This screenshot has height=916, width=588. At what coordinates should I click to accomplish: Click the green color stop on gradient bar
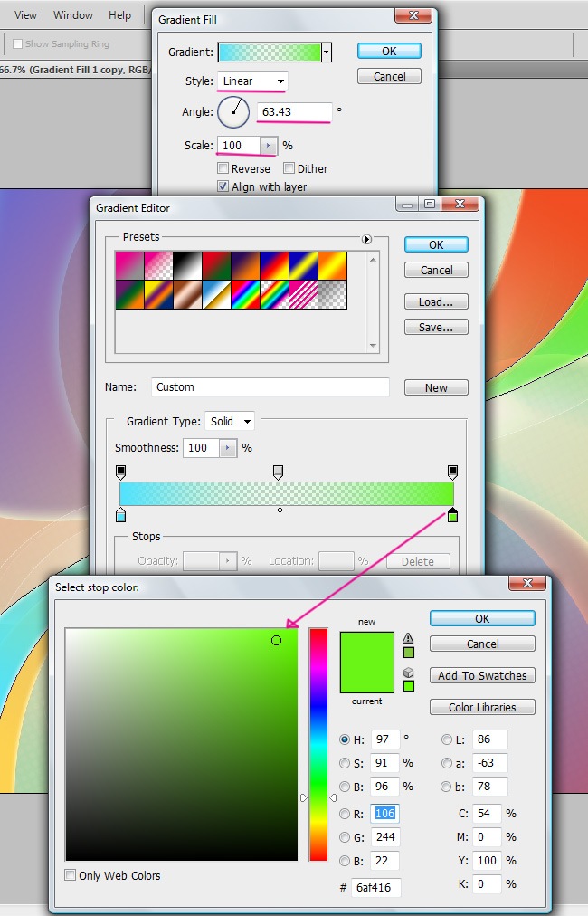point(453,516)
